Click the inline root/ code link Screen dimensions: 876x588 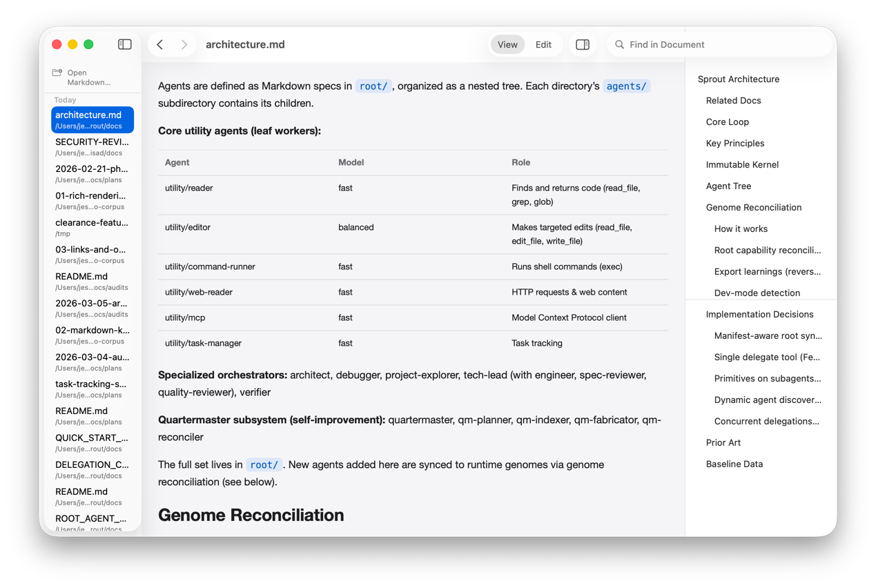pos(373,86)
